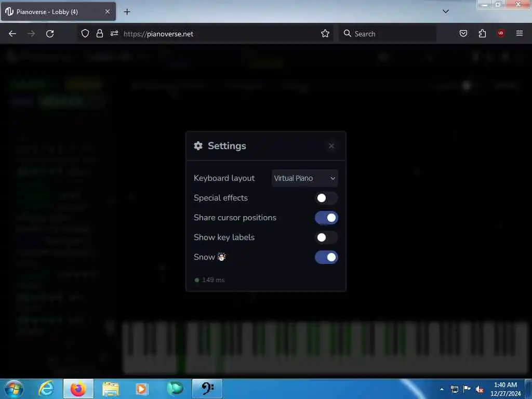Open the Windows Start menu

point(14,389)
